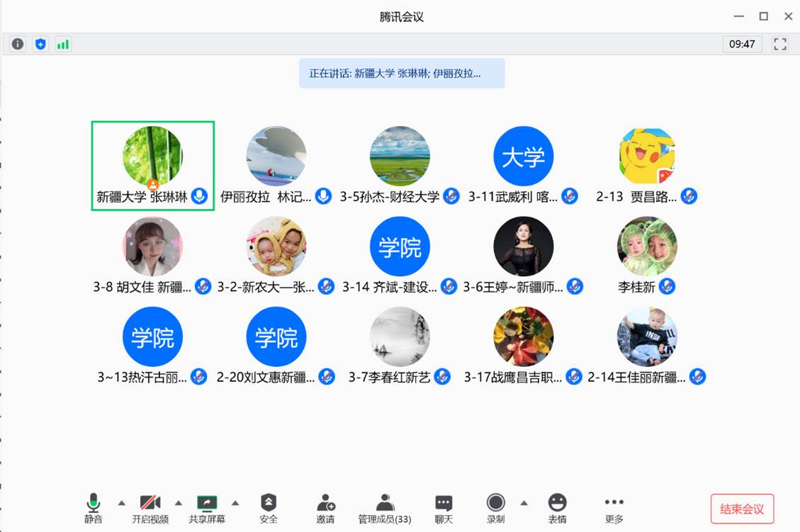Open the 聊天 chat panel
Screen dimensions: 800x532
click(x=444, y=508)
